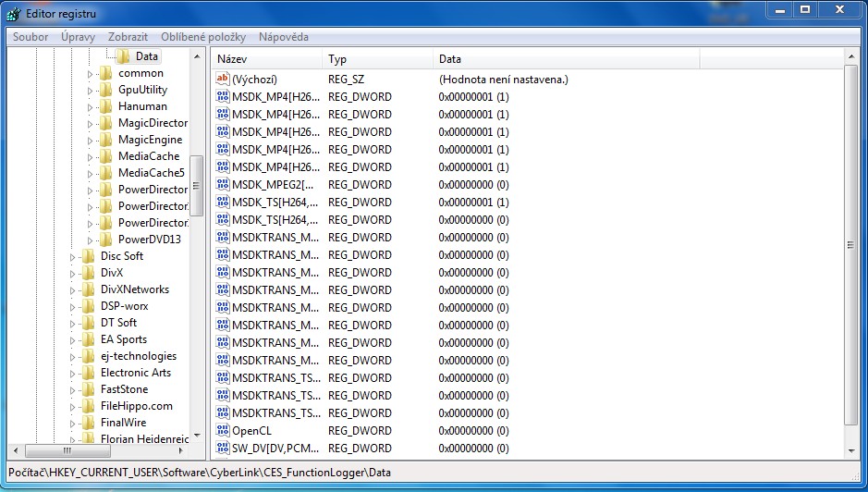Click the DWORD icon of SW_DV value
Image resolution: width=868 pixels, height=492 pixels.
pos(223,448)
